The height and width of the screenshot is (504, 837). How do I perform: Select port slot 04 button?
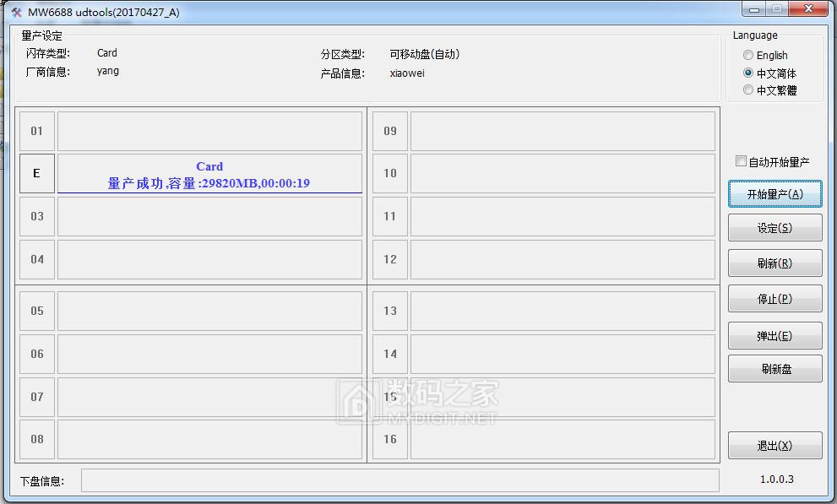37,260
